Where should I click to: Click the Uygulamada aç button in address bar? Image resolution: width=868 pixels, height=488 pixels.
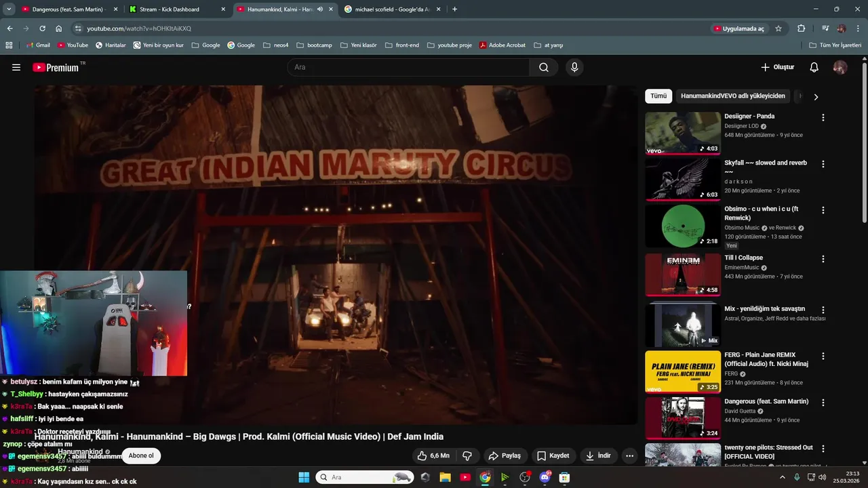click(x=738, y=28)
